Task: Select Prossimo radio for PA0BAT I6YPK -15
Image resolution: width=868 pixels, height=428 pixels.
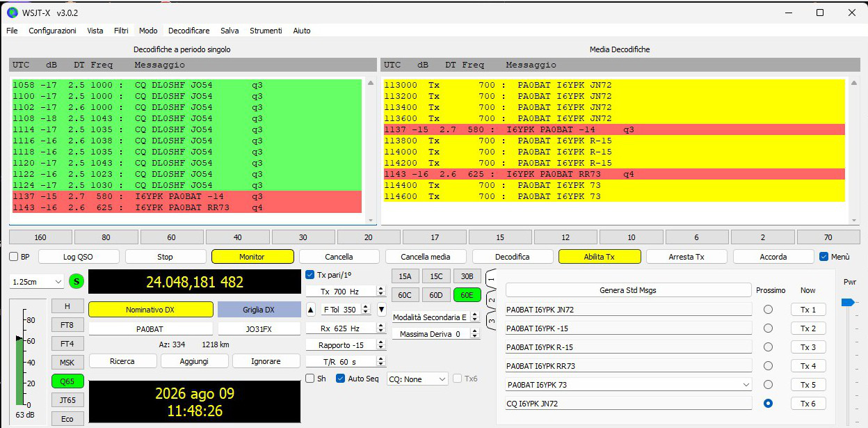Action: coord(769,328)
